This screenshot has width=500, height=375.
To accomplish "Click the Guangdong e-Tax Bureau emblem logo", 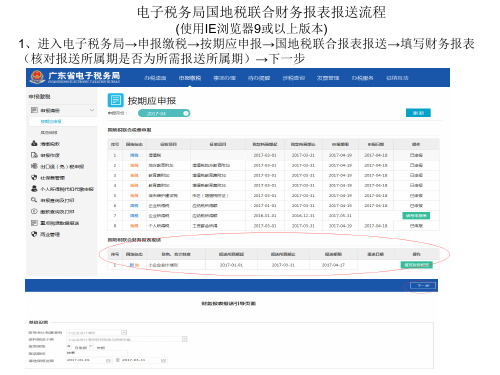I will tap(37, 77).
